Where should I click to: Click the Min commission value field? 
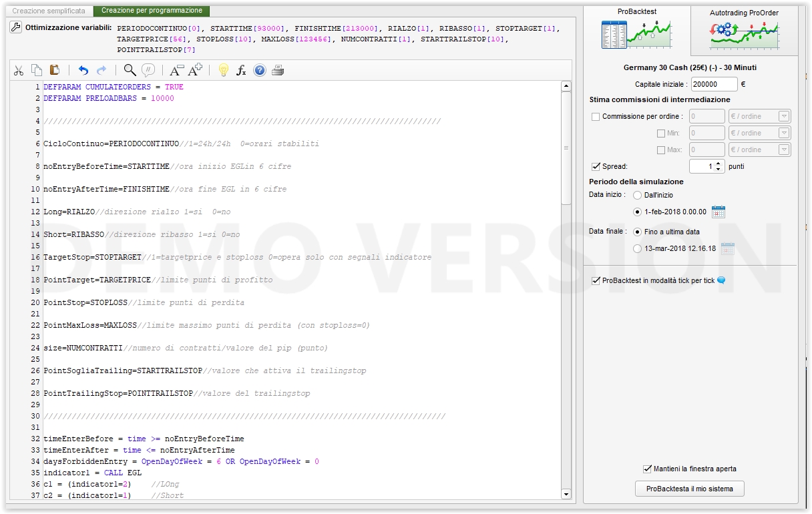[706, 133]
